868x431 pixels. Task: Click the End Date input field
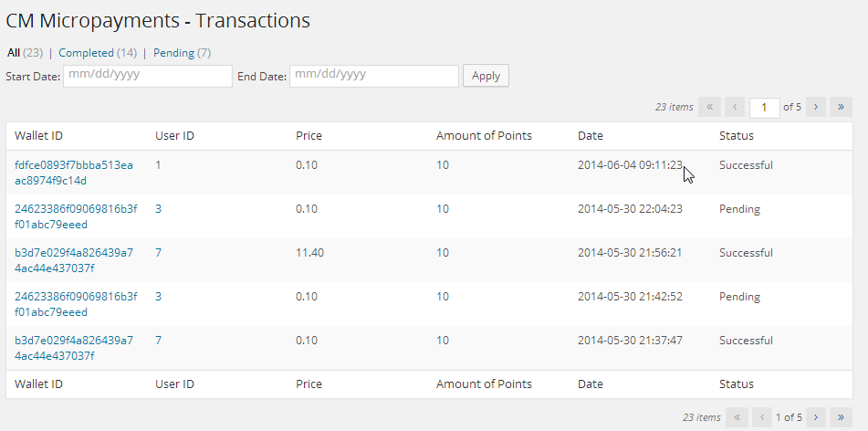tap(374, 76)
